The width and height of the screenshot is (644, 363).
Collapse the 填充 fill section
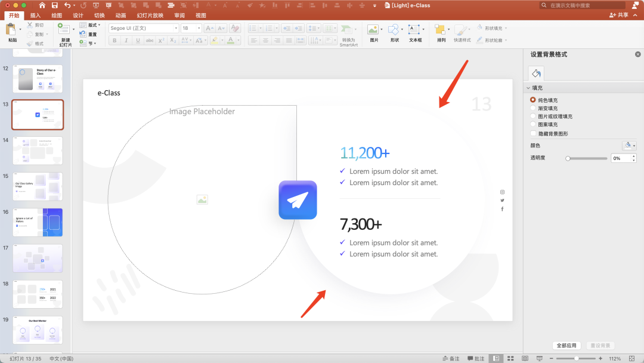[x=528, y=88]
